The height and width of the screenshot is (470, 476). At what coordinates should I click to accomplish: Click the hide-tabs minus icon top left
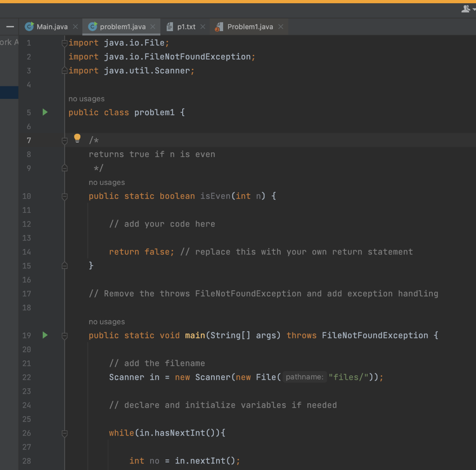(9, 26)
